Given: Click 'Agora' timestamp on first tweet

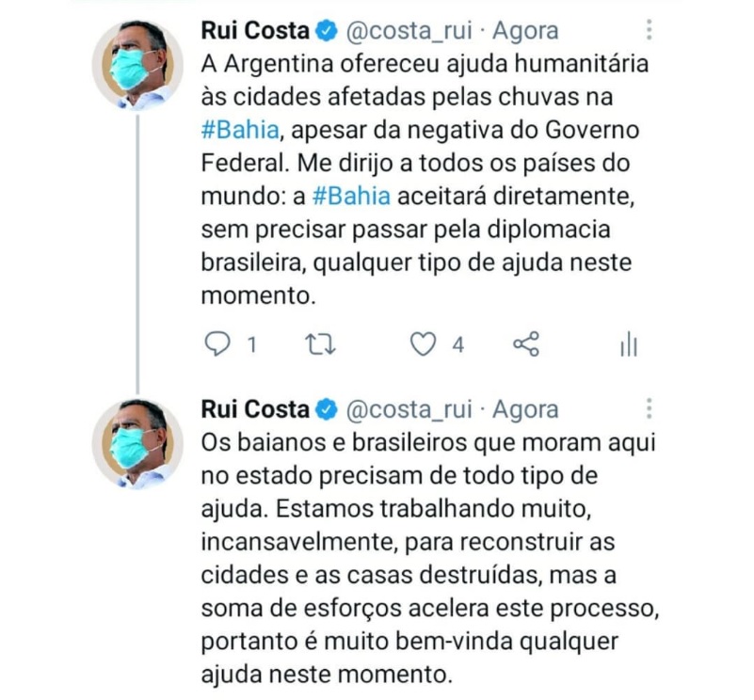Looking at the screenshot, I should [x=525, y=32].
